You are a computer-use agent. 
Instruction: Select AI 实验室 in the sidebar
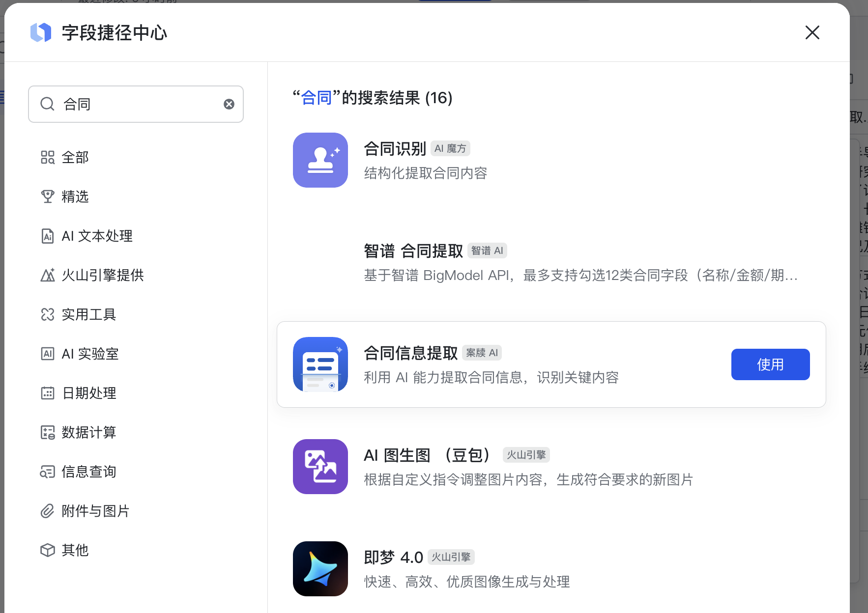(90, 354)
